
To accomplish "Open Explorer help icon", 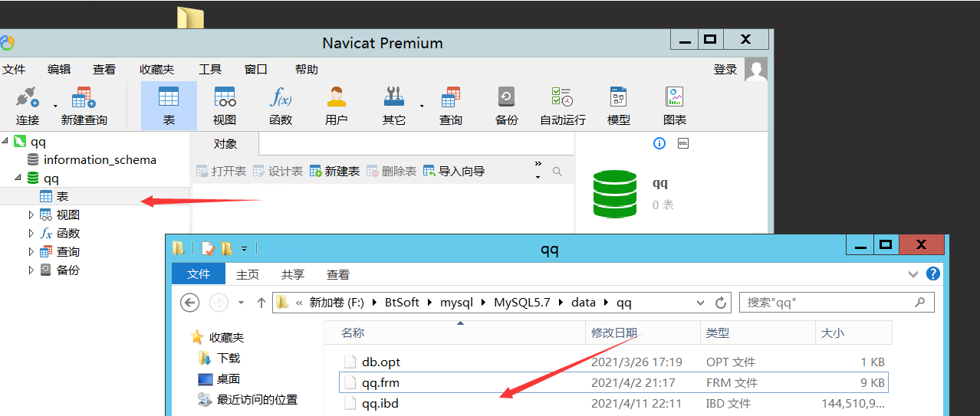I will [933, 274].
